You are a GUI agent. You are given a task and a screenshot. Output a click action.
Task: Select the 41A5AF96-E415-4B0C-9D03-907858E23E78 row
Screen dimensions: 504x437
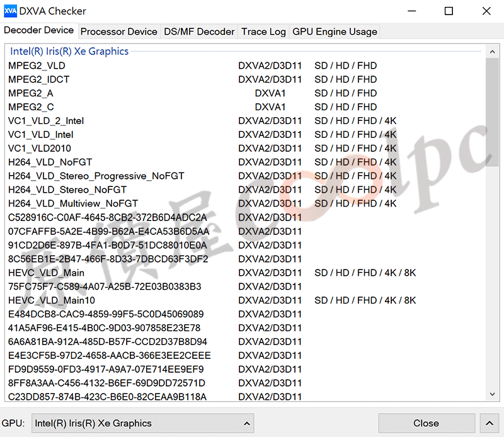245,328
